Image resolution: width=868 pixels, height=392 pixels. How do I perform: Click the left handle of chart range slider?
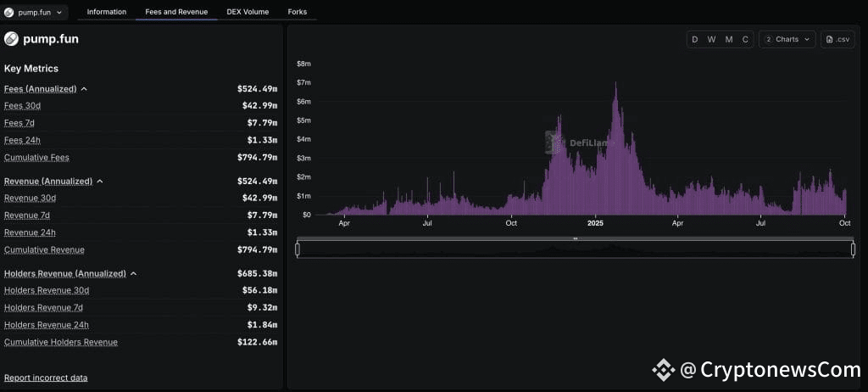click(x=298, y=249)
